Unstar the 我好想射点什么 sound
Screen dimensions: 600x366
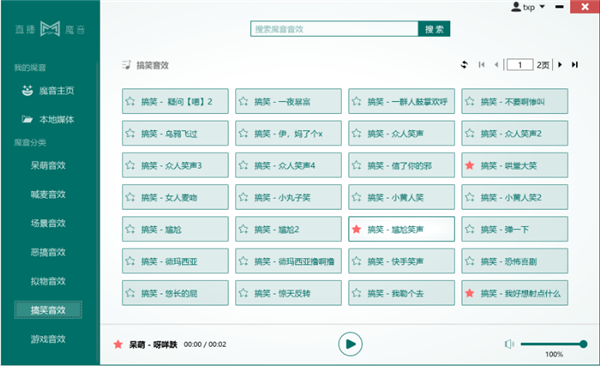pos(470,293)
